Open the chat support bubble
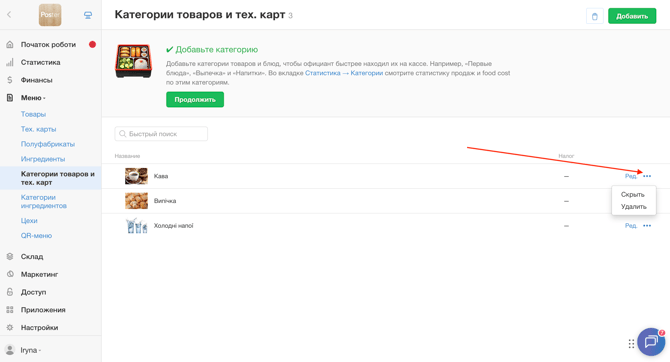Viewport: 670px width, 362px height. point(651,341)
